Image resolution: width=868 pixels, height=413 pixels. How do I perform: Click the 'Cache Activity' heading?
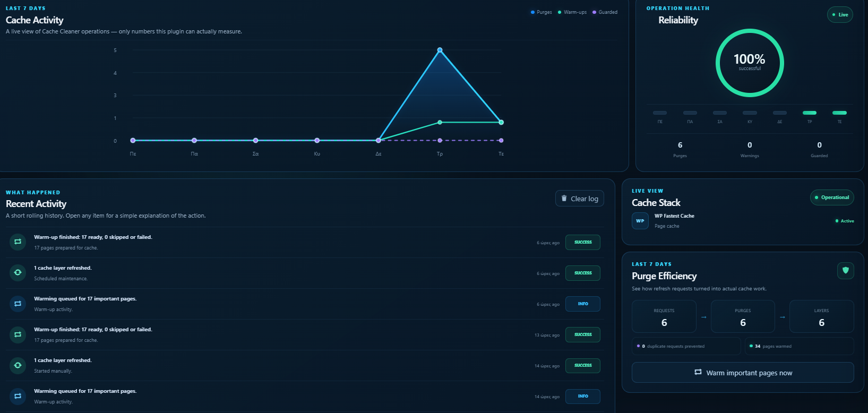pos(35,20)
